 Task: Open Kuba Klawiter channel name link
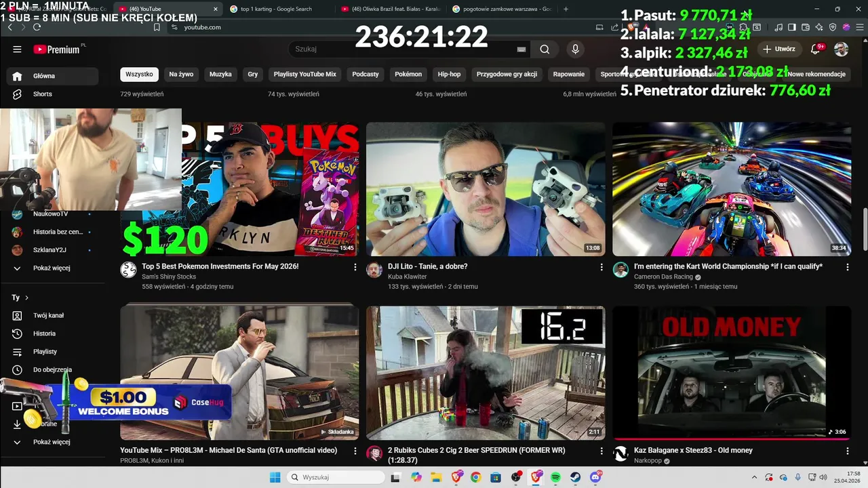click(x=408, y=277)
